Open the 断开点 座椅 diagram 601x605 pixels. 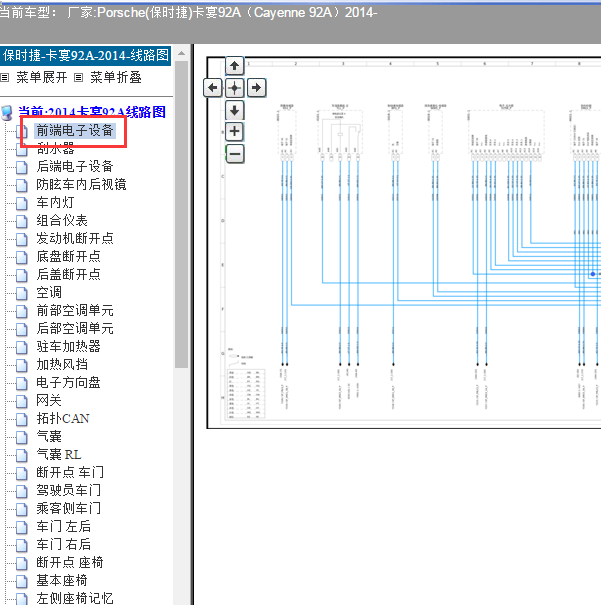[x=70, y=563]
